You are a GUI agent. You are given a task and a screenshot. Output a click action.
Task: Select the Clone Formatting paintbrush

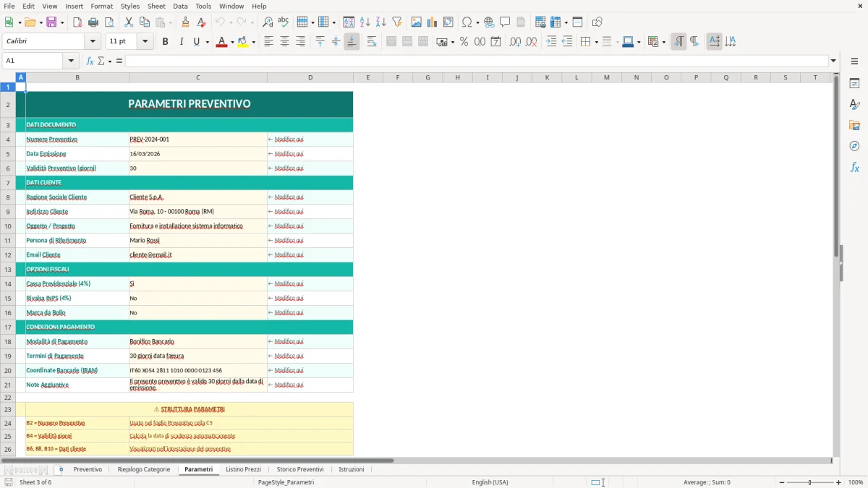coord(186,22)
